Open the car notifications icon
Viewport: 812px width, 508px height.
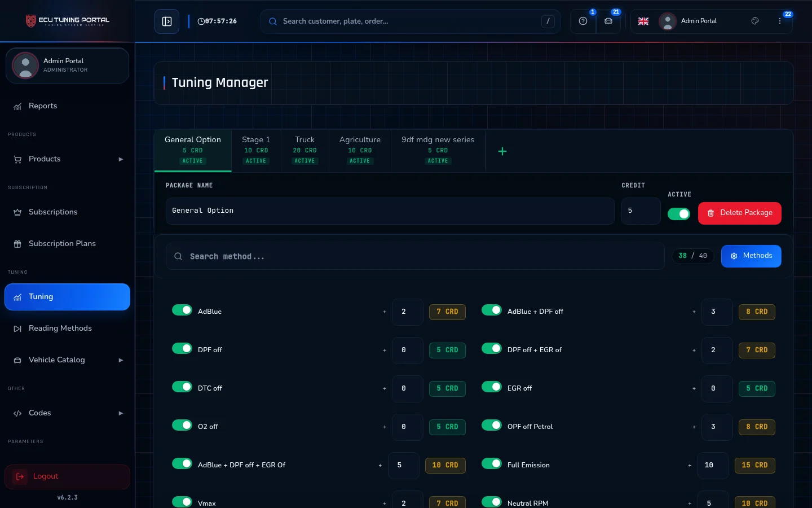coord(608,21)
